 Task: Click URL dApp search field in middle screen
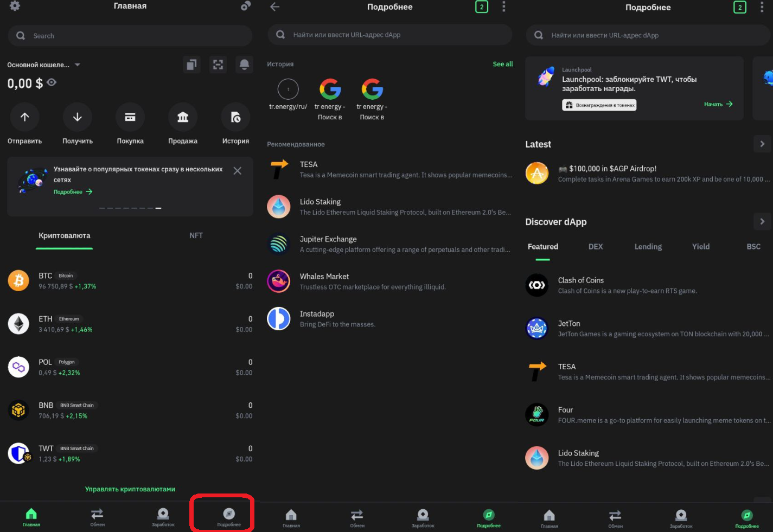pos(389,35)
